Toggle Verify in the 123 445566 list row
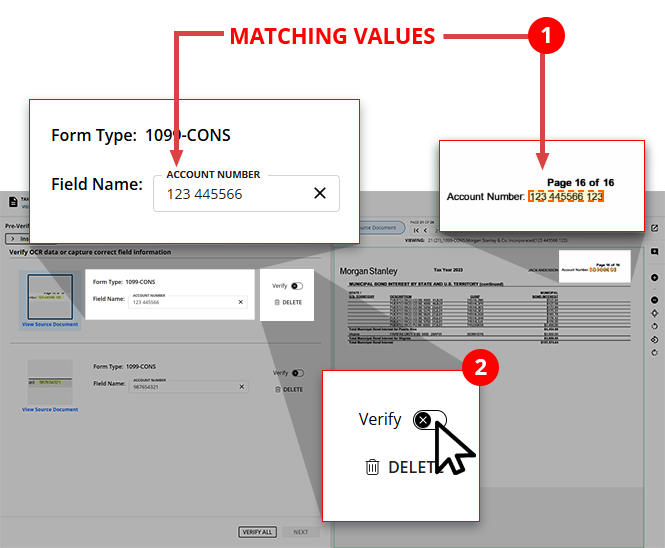Image resolution: width=665 pixels, height=548 pixels. point(297,286)
